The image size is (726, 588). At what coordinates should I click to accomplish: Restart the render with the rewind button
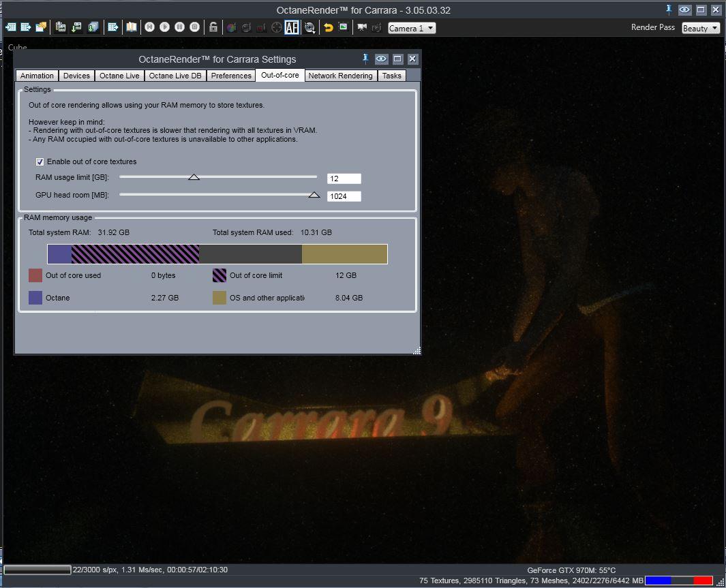coord(149,27)
